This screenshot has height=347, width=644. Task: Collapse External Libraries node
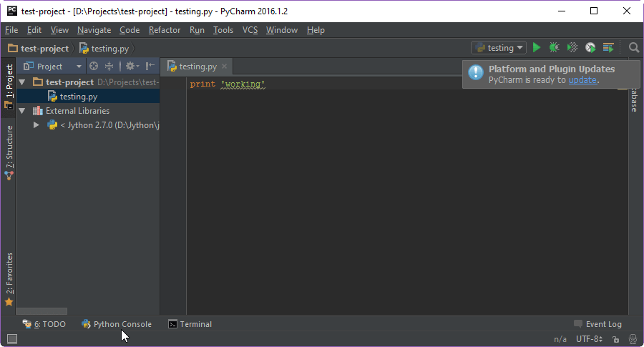click(23, 111)
